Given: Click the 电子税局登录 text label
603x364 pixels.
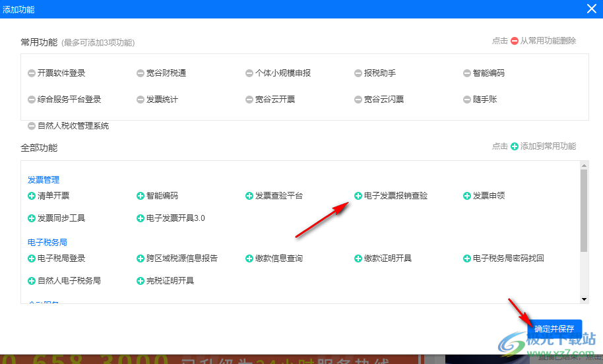Looking at the screenshot, I should click(61, 258).
